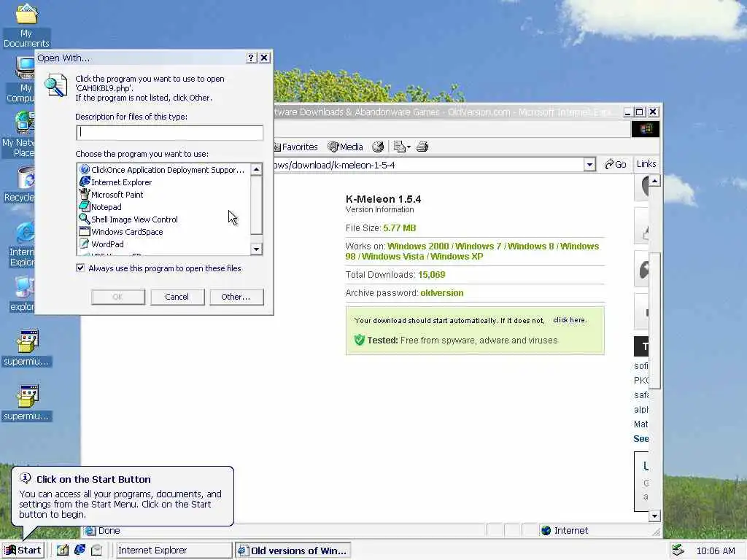Click the Recycle Bin desktop icon
Viewport: 747px width, 560px height.
click(x=19, y=184)
